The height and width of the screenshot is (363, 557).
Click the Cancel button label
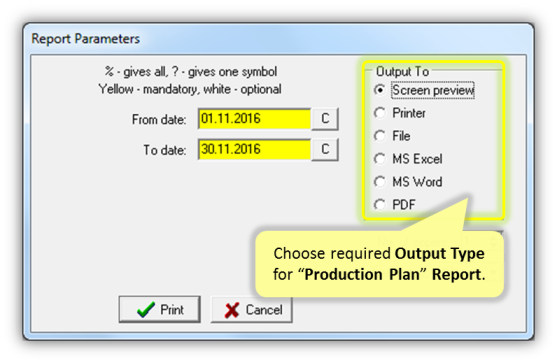tap(264, 310)
